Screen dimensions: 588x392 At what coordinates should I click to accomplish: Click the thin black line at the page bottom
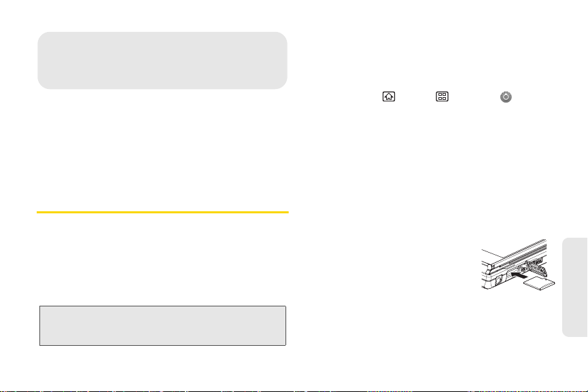tap(294, 391)
